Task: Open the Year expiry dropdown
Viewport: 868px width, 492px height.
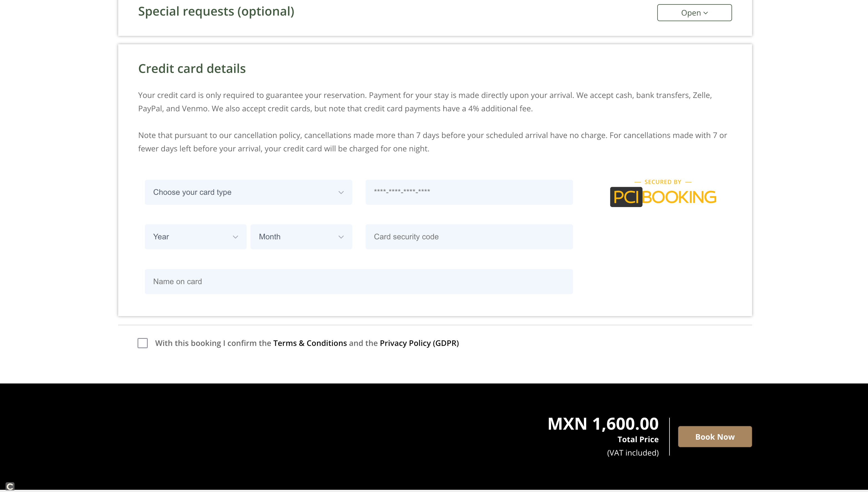Action: [x=195, y=237]
